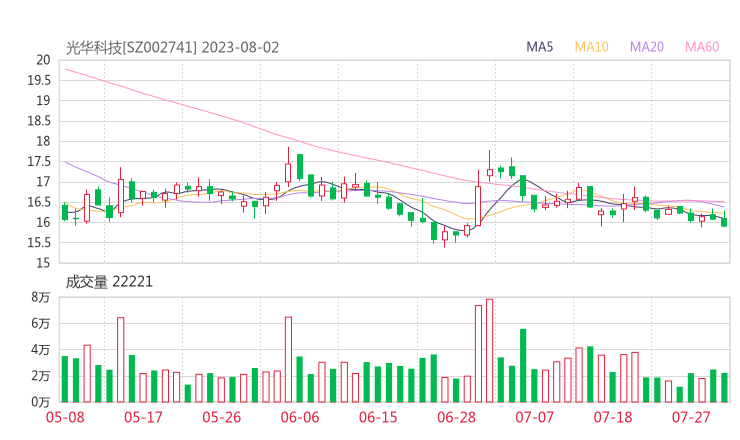
Task: Click the price axis label 15
Action: pos(43,263)
